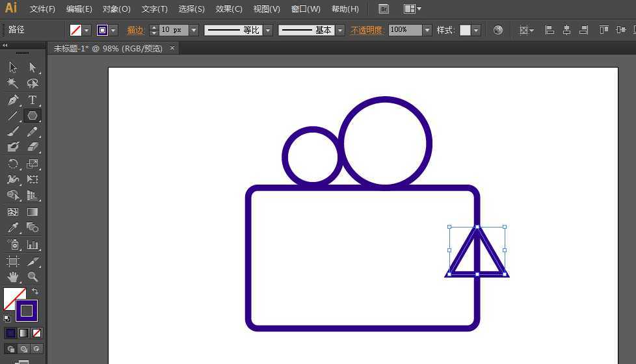Select the Pen tool
636x364 pixels.
[13, 99]
